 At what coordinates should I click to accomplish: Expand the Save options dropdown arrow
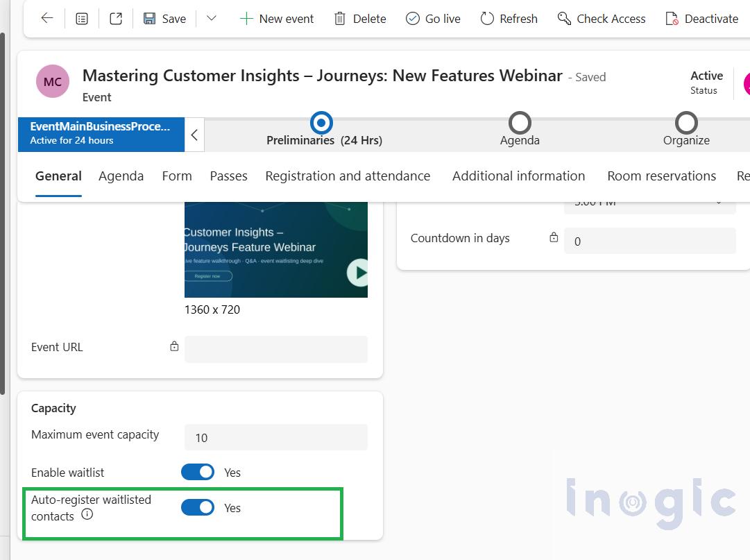click(212, 19)
